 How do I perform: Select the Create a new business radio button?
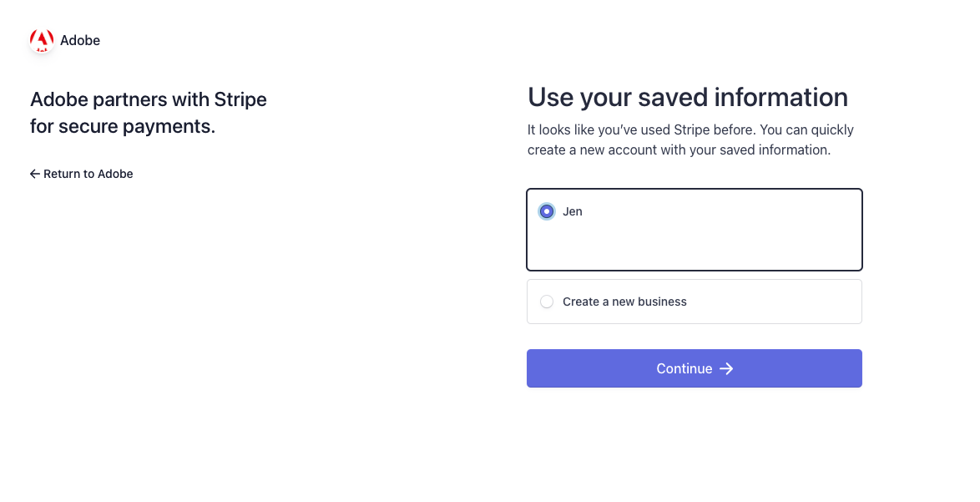click(547, 302)
